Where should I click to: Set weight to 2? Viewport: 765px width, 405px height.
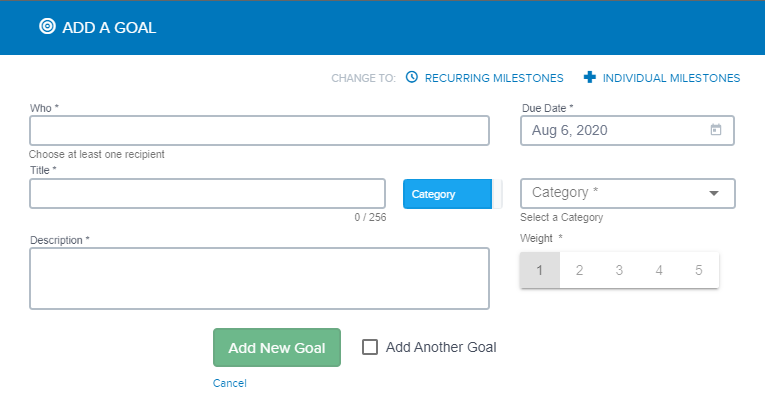pos(580,270)
